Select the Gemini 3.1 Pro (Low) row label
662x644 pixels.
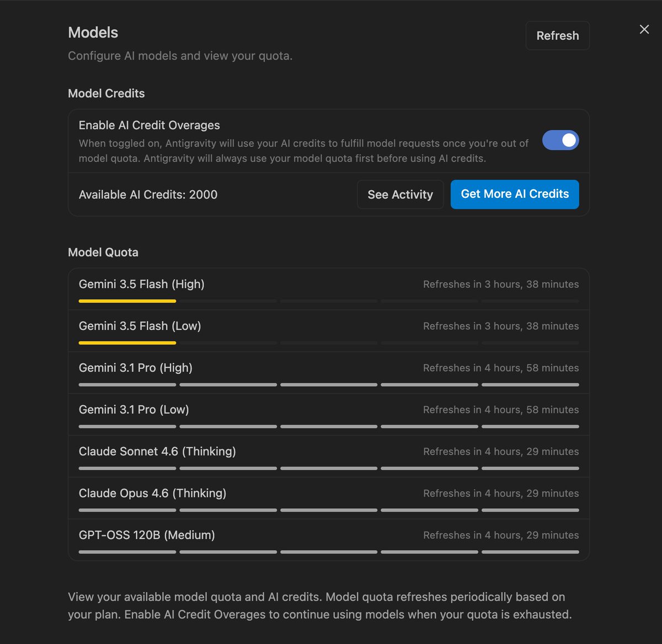[x=134, y=410]
